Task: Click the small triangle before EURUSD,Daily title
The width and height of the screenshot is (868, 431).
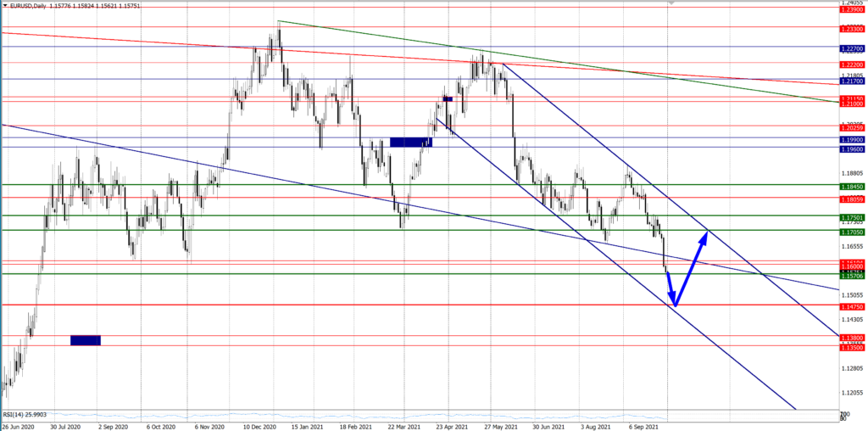Action: pyautogui.click(x=4, y=4)
